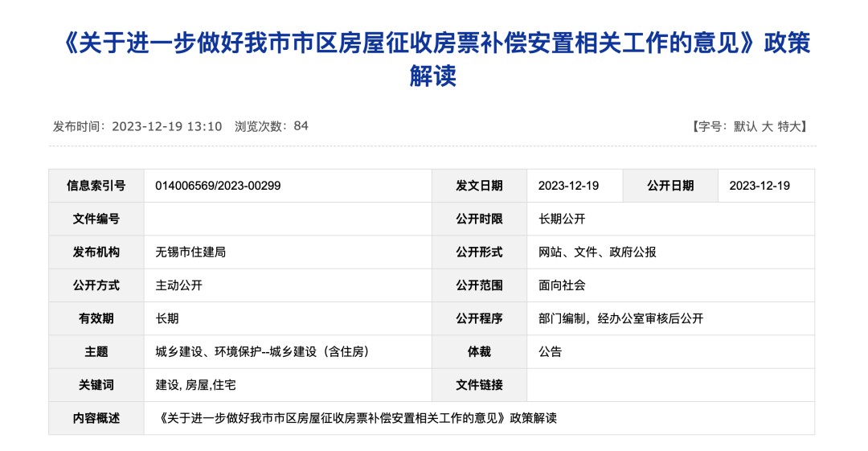Click the 信息索引号 label cell

click(96, 186)
